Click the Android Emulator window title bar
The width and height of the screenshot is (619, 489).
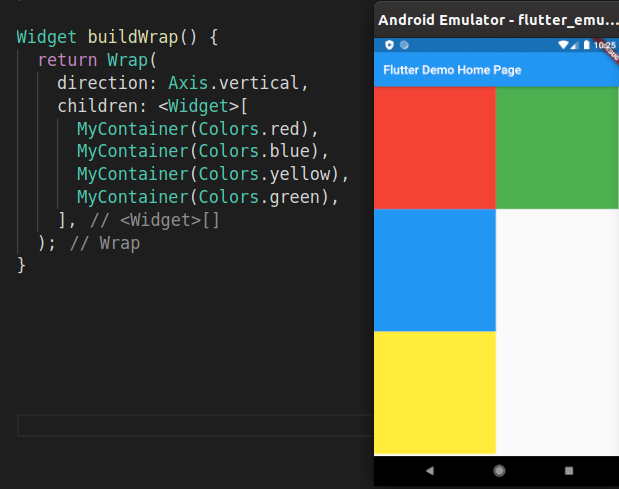tap(497, 20)
